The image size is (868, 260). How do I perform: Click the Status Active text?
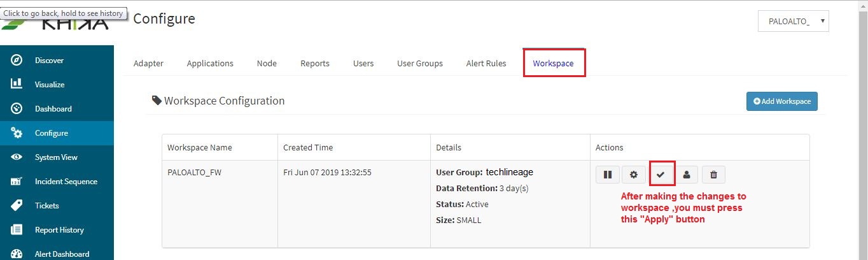tap(462, 205)
